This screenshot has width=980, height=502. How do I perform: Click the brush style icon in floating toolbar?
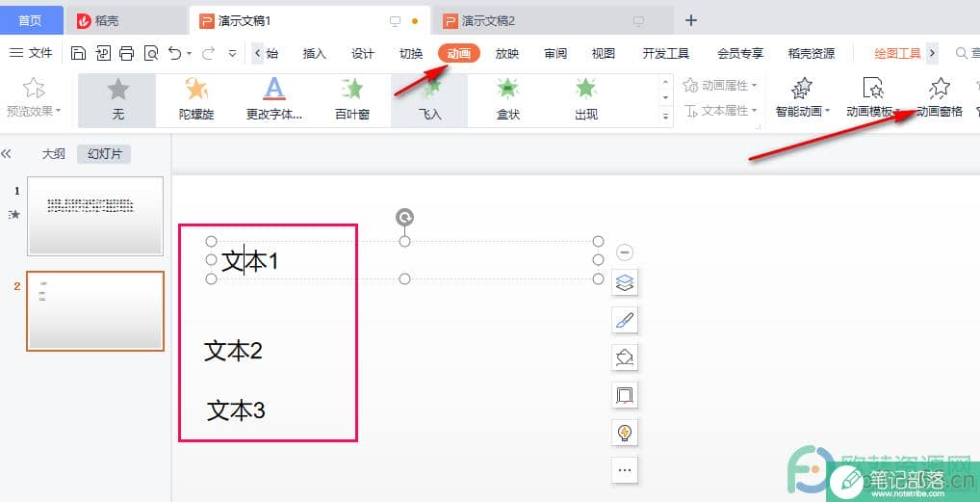tap(625, 321)
